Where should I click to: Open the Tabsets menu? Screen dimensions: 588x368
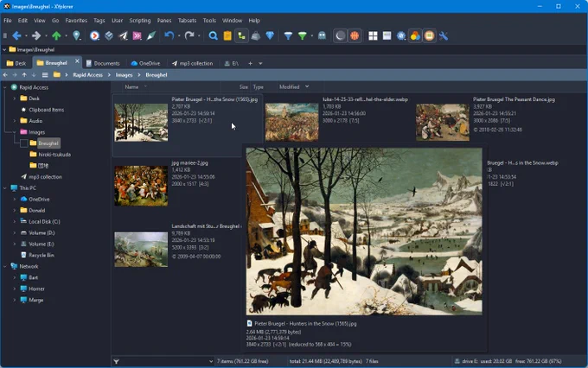[x=187, y=20]
